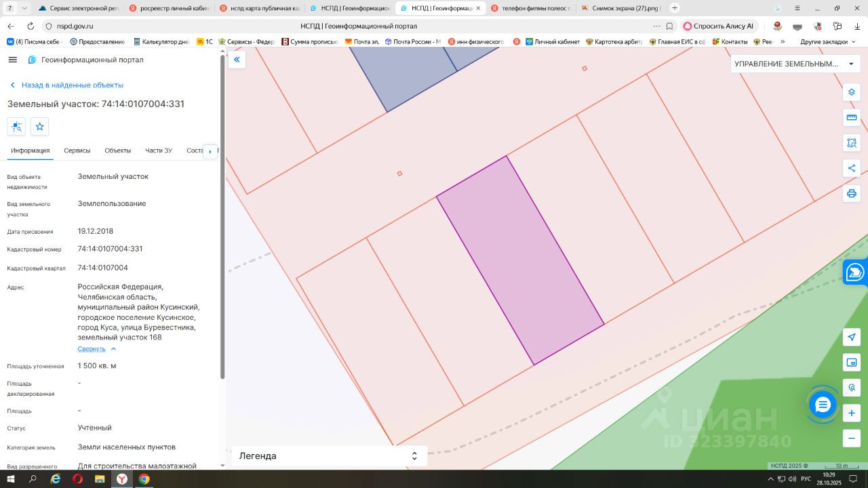Screen dimensions: 868x488
Task: Switch to the Информация tab
Action: 31,150
